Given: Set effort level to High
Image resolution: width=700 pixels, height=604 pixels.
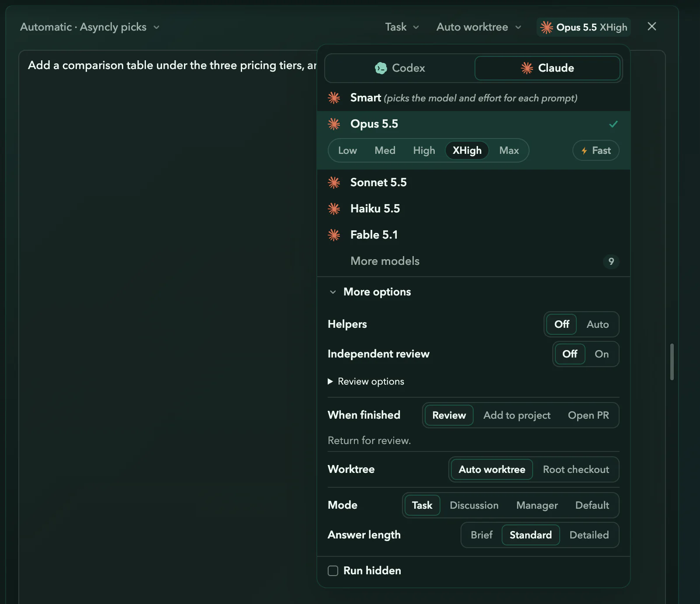Looking at the screenshot, I should 424,151.
